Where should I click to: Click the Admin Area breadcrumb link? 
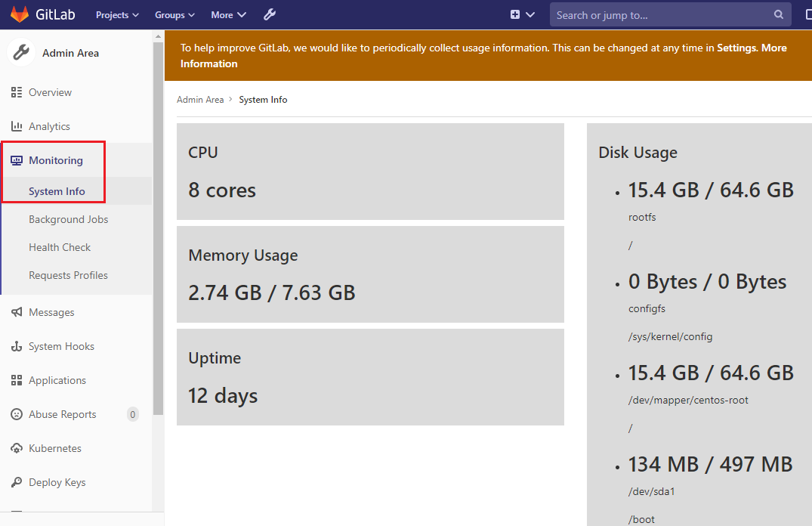[200, 100]
